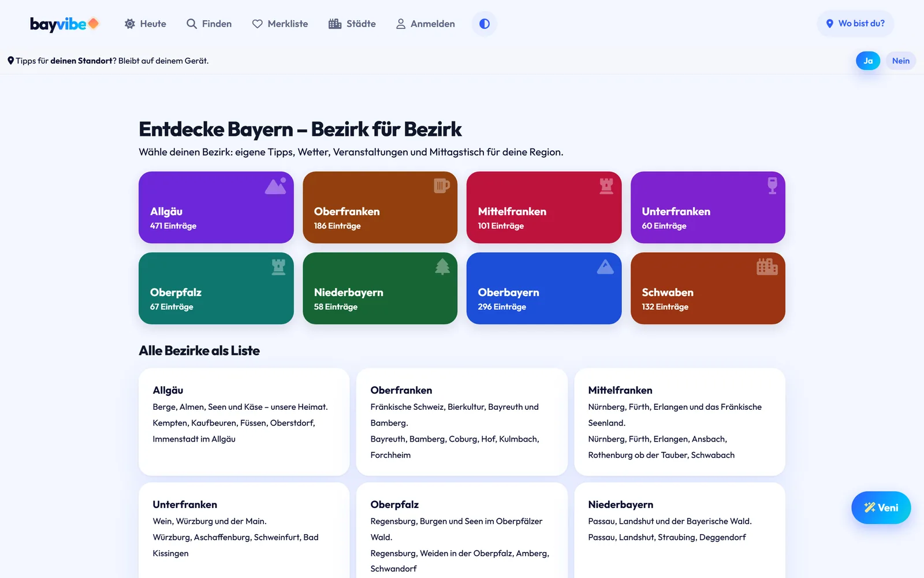Open the Niederbayern district tile
Image resolution: width=924 pixels, height=578 pixels.
(x=380, y=288)
